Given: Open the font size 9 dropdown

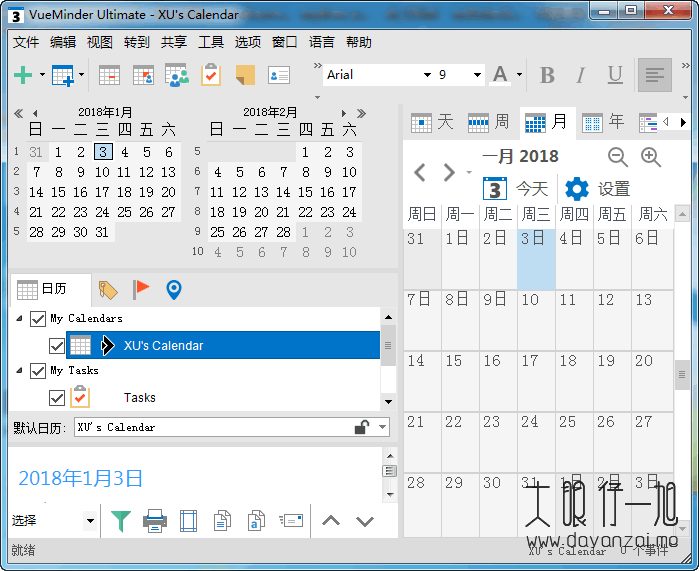Looking at the screenshot, I should point(477,75).
